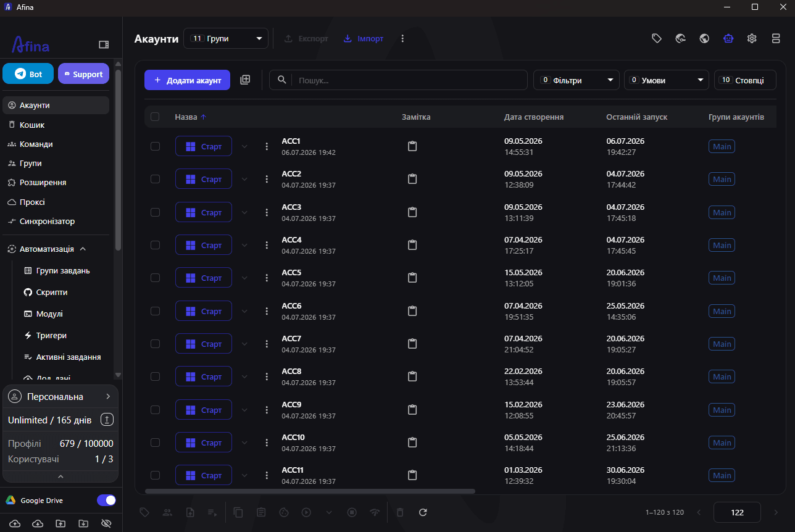
Task: Click the crossed-eye hide icon in sidebar
Action: point(106,523)
